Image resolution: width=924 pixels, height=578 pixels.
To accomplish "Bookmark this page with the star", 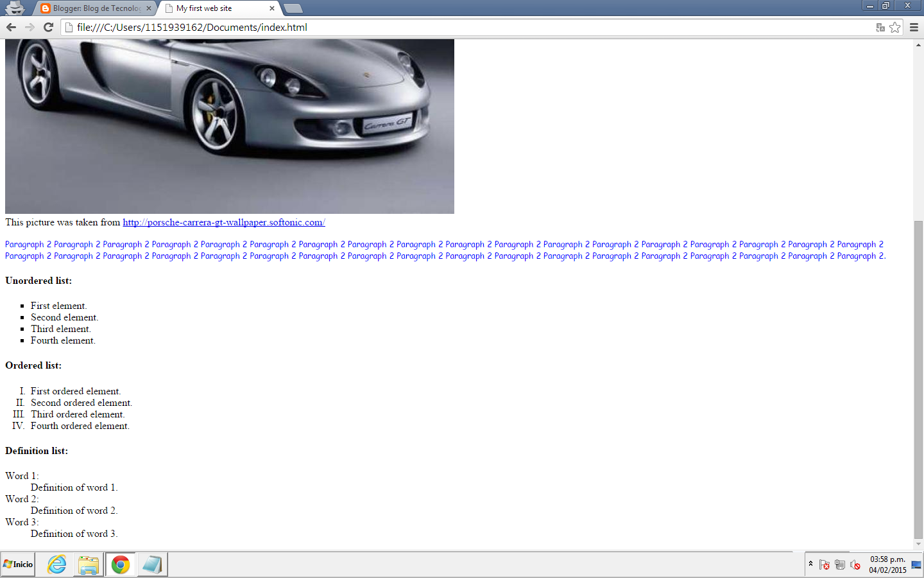I will (x=895, y=28).
